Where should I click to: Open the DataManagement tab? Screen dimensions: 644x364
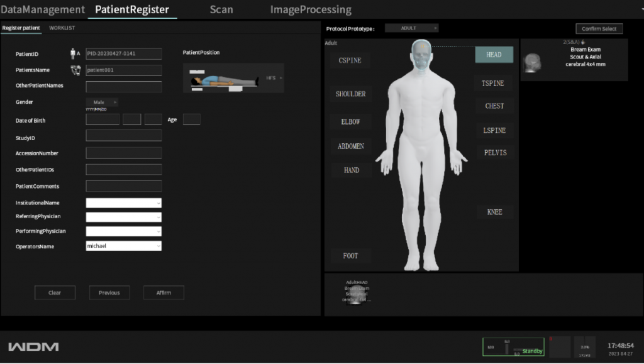pos(43,9)
